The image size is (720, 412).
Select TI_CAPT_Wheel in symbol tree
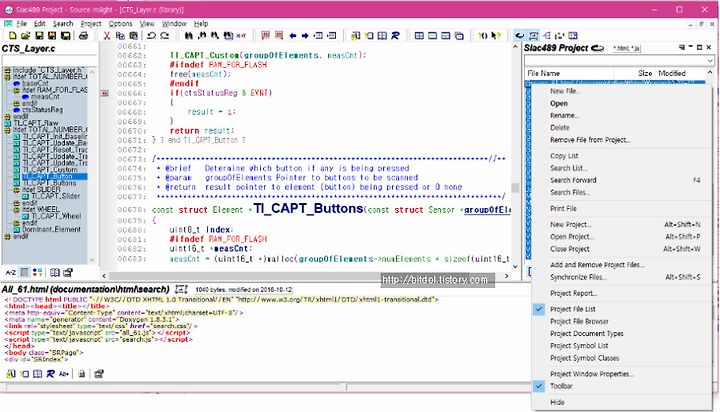click(x=56, y=216)
